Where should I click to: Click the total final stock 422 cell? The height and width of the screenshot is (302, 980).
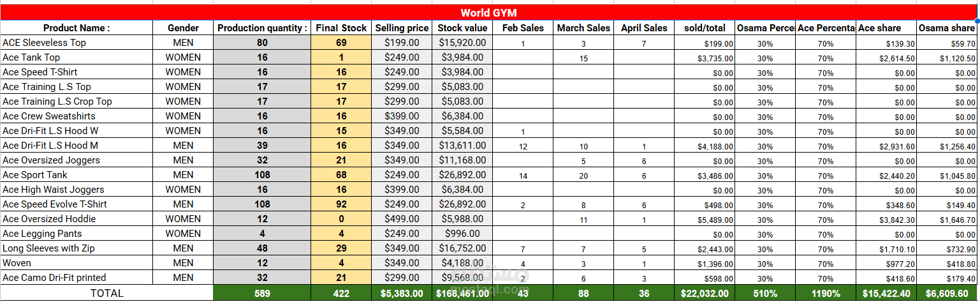tap(341, 293)
